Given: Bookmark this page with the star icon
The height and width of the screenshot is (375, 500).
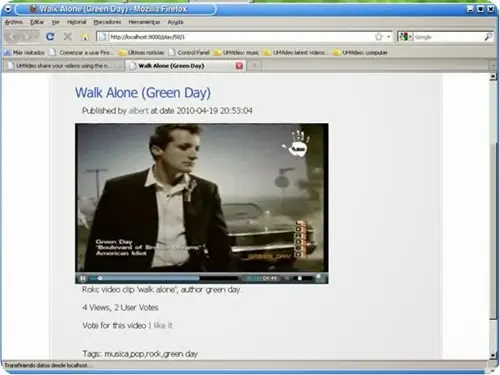Looking at the screenshot, I should coord(379,37).
